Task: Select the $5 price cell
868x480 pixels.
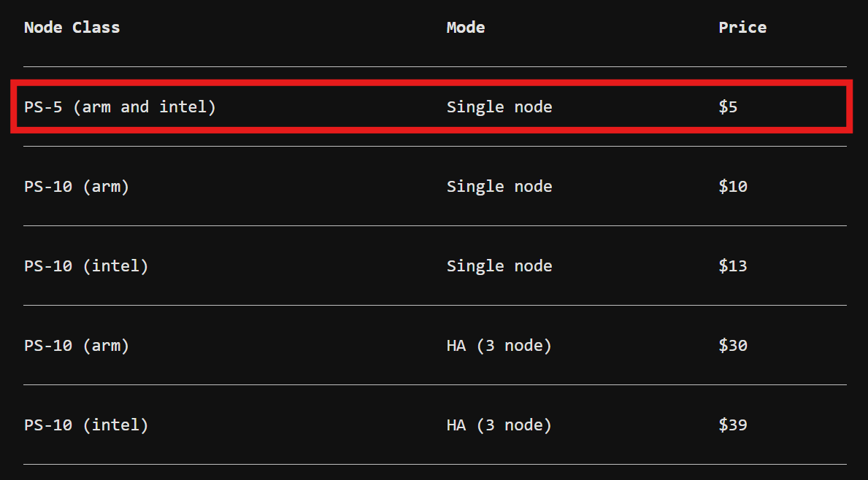Action: tap(728, 107)
